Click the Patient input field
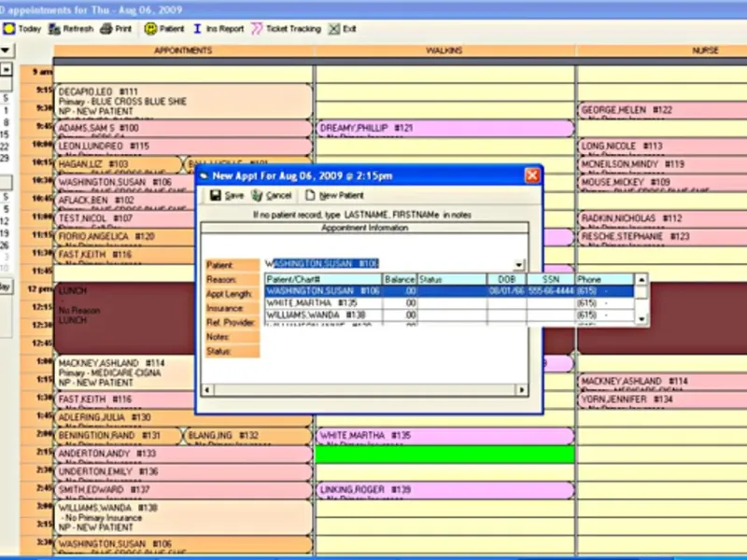The image size is (747, 560). click(x=388, y=264)
